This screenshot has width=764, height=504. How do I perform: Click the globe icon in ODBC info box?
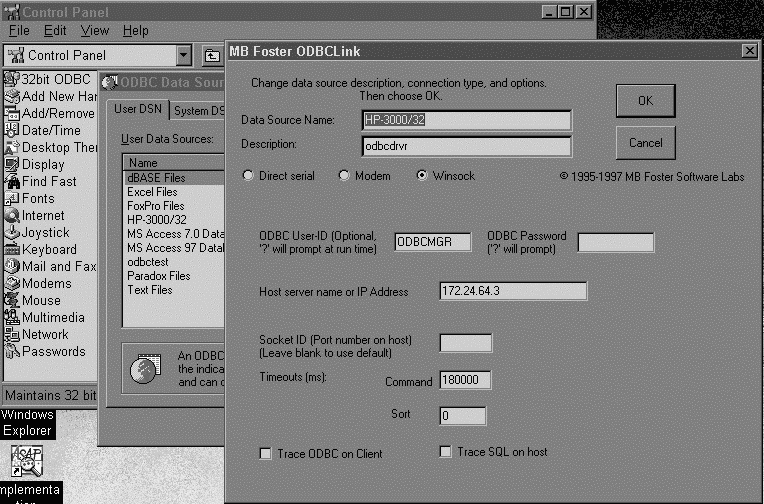click(145, 369)
